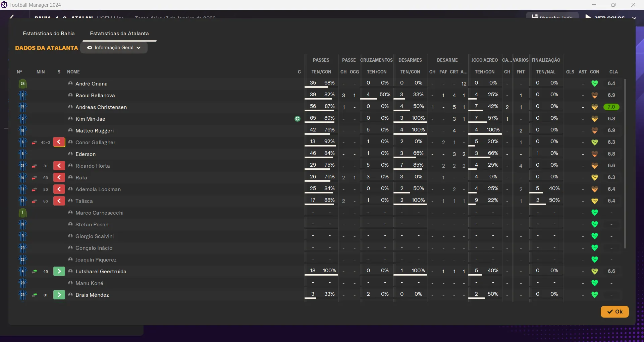Screen dimensions: 644x342
Task: Select Estatísticas da Atalanta tab
Action: [x=119, y=34]
